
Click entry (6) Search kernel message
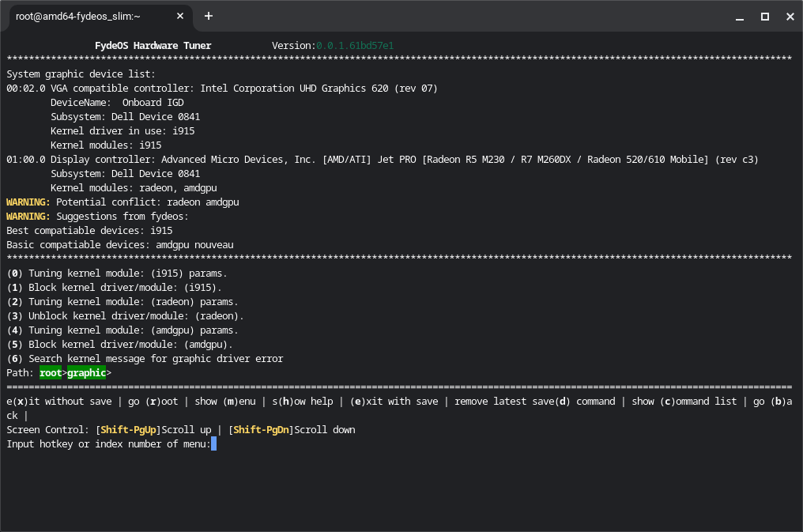[145, 359]
